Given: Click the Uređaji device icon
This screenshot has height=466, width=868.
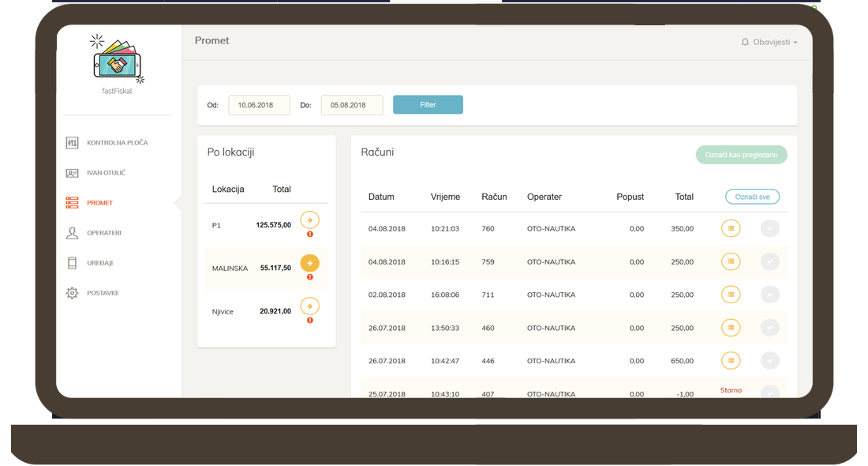Looking at the screenshot, I should click(73, 263).
